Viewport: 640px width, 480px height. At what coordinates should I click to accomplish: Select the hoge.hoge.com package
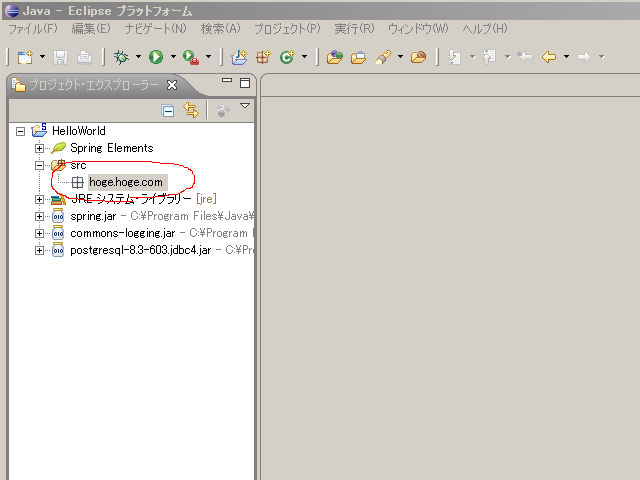125,182
